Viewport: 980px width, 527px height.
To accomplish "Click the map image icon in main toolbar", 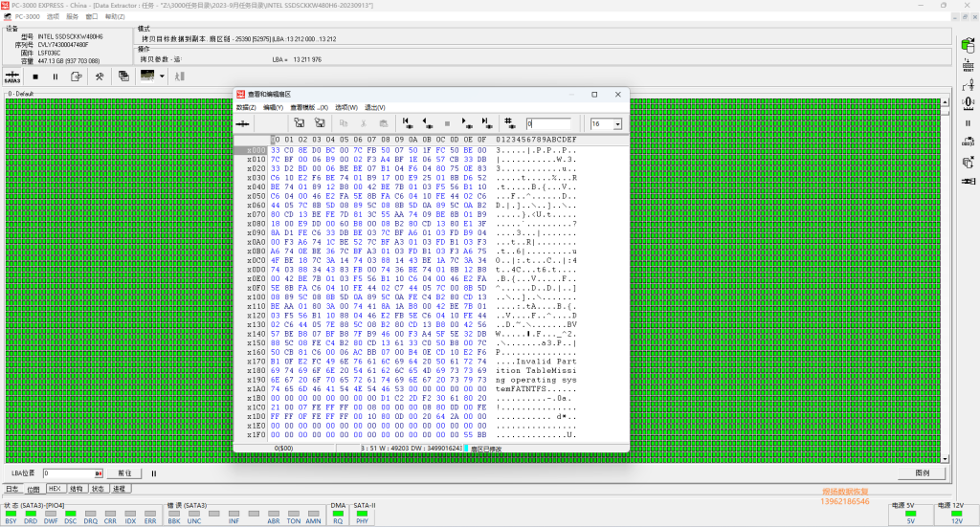I will pyautogui.click(x=147, y=76).
